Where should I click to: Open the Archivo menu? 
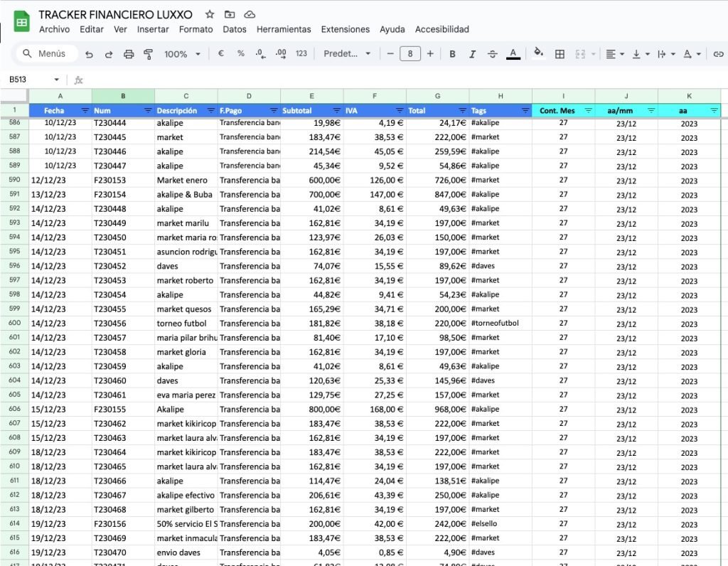coord(54,29)
